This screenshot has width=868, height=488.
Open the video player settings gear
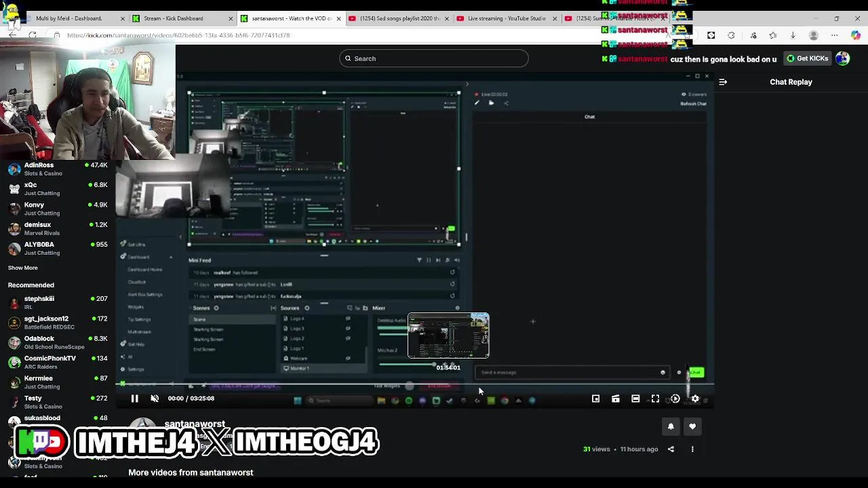coord(695,399)
